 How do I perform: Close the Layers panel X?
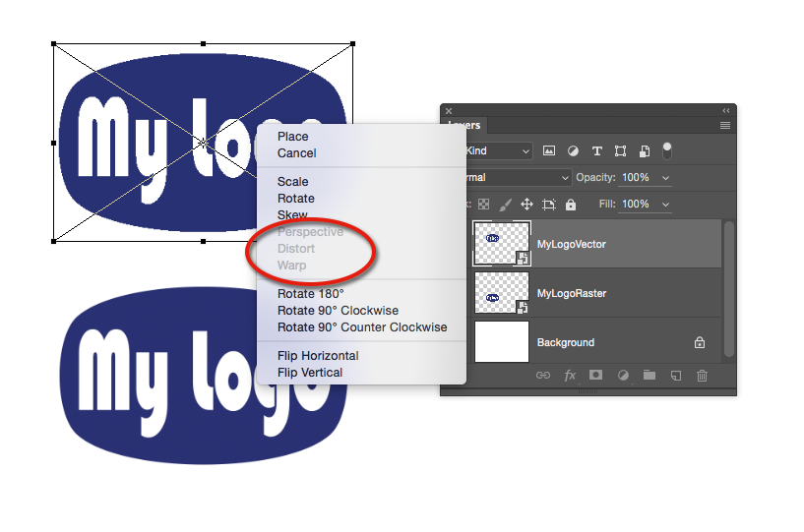pyautogui.click(x=449, y=111)
